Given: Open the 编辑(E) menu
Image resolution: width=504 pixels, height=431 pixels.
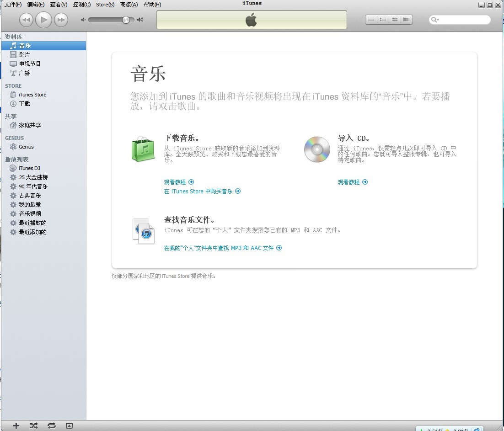Looking at the screenshot, I should (36, 5).
